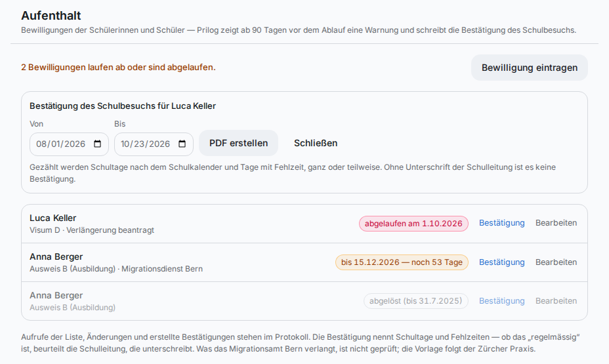Click the warning '2 Bewilligungen laufen ab' text
This screenshot has width=609, height=364.
[x=118, y=67]
